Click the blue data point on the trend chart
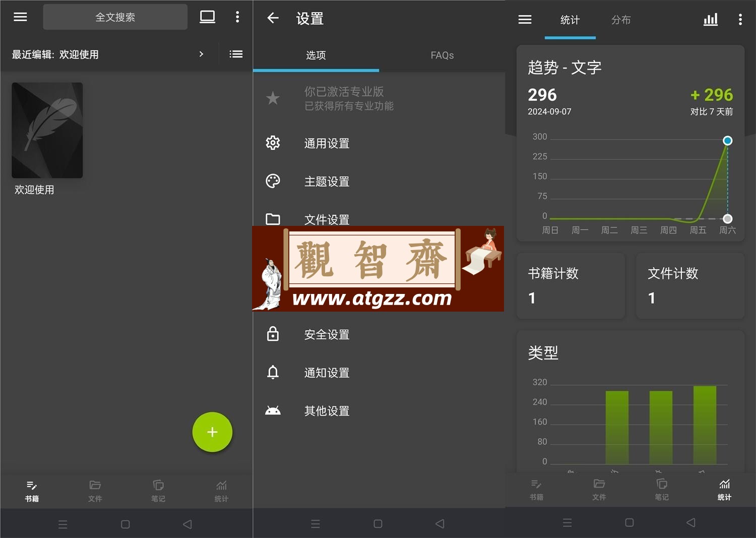 pyautogui.click(x=727, y=141)
